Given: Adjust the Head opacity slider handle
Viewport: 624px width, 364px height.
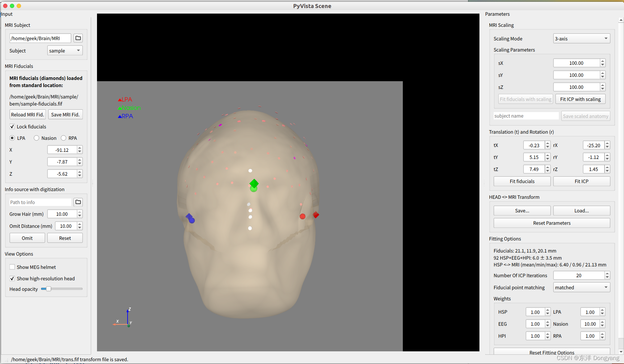Looking at the screenshot, I should 48,289.
